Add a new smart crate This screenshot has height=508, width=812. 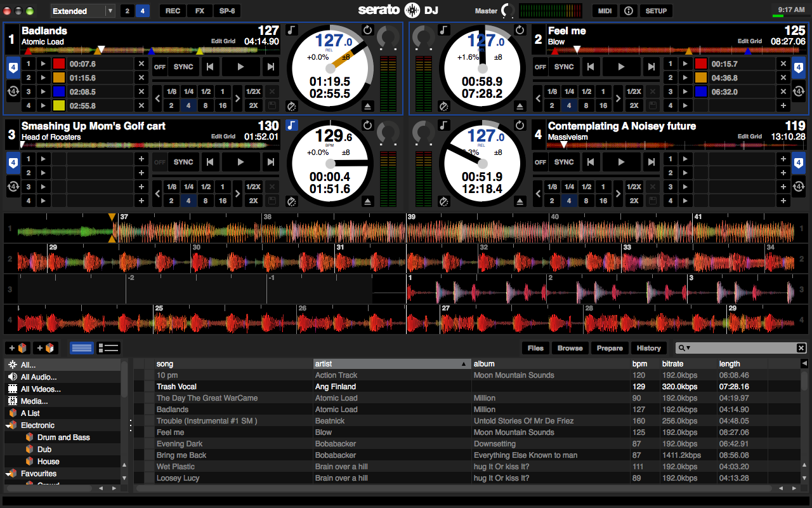pyautogui.click(x=46, y=349)
